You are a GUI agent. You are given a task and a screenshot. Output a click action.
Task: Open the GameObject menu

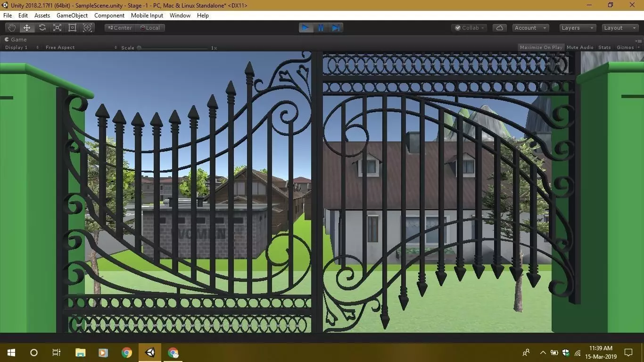pyautogui.click(x=72, y=16)
